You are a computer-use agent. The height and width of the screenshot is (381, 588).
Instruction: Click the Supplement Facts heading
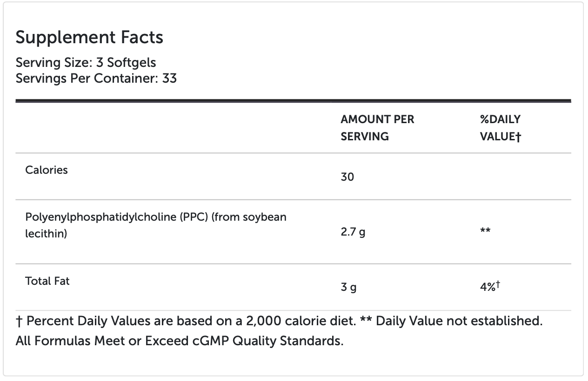click(x=89, y=37)
